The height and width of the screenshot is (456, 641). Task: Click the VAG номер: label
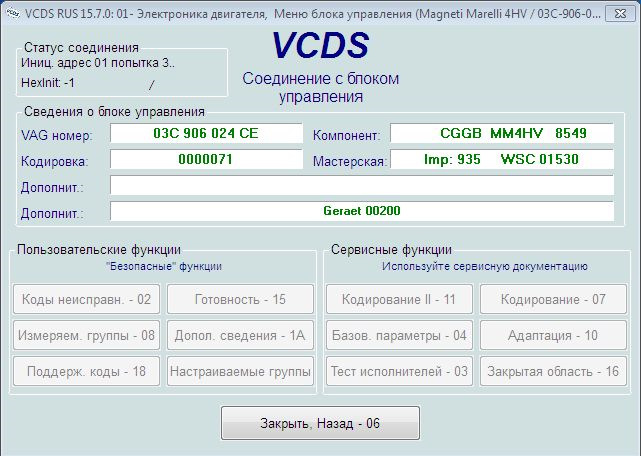tap(57, 135)
